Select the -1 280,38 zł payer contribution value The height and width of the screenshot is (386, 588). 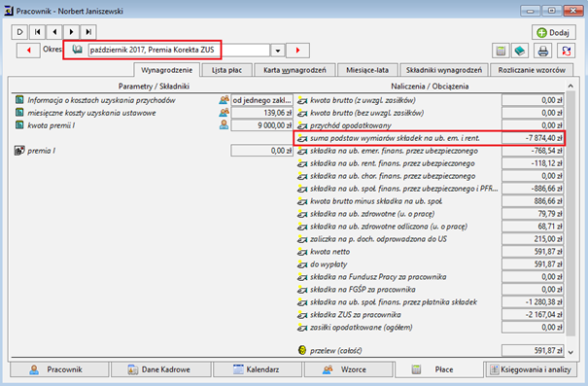point(533,302)
